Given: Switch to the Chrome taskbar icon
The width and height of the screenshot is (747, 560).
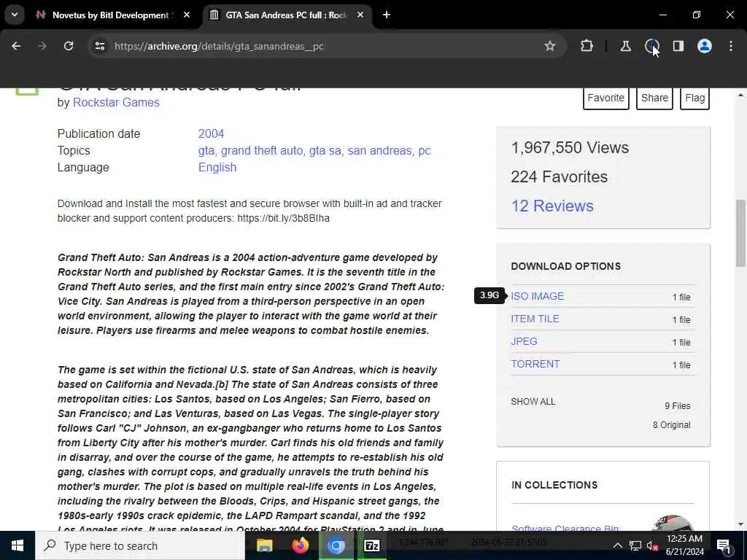Looking at the screenshot, I should (x=336, y=545).
